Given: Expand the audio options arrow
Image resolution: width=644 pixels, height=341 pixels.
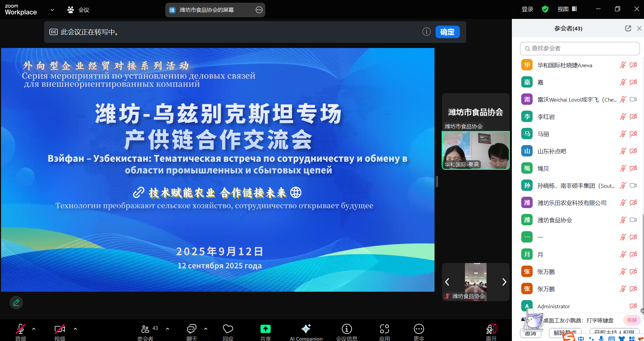Looking at the screenshot, I should tap(34, 329).
